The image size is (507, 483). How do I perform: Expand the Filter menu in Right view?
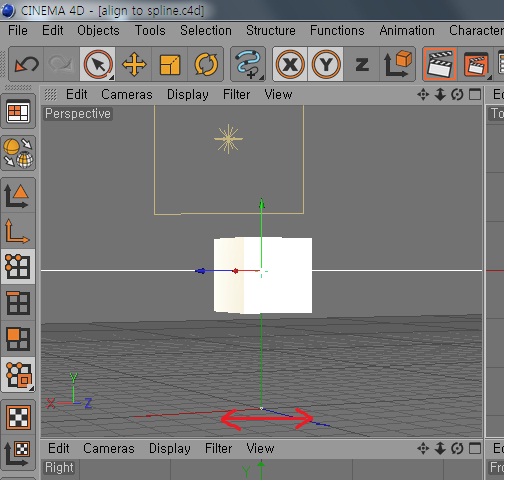(218, 448)
